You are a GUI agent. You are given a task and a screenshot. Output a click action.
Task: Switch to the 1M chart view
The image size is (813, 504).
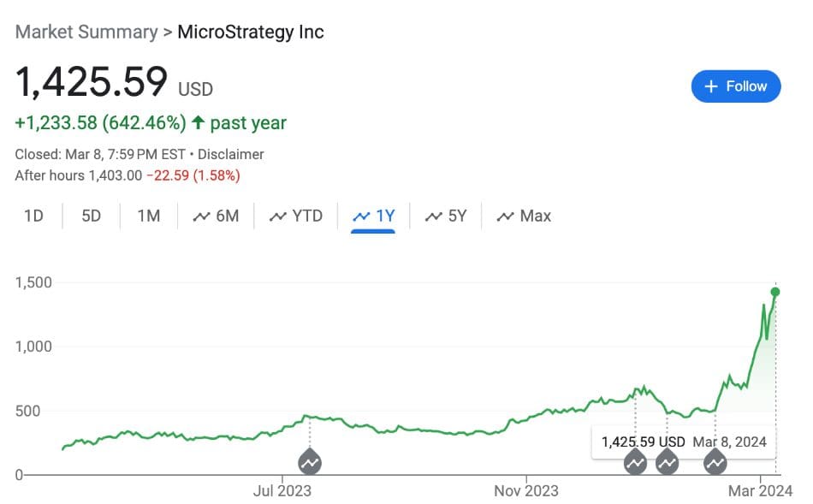148,216
